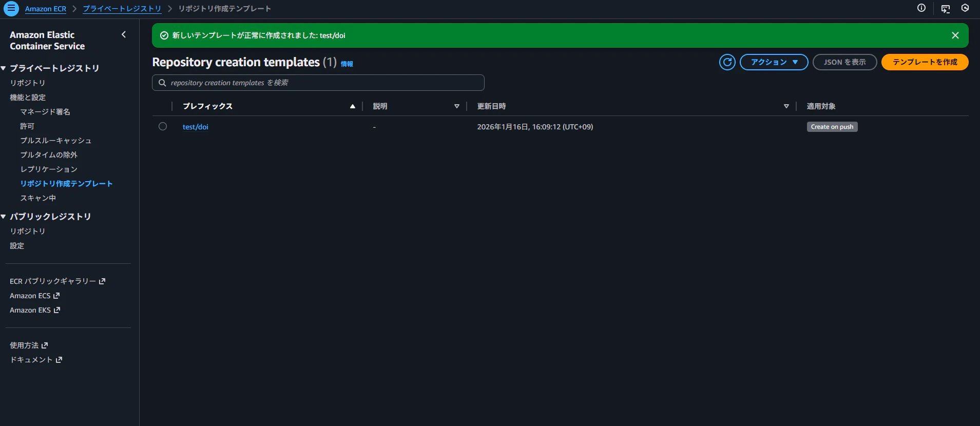Open スキャン中 in sidebar
The width and height of the screenshot is (980, 426).
(38, 198)
